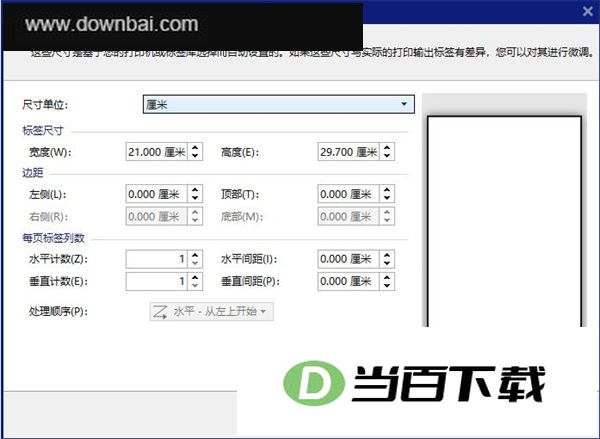Click the label page preview thumbnail
Image resolution: width=600 pixels, height=439 pixels.
[504, 221]
